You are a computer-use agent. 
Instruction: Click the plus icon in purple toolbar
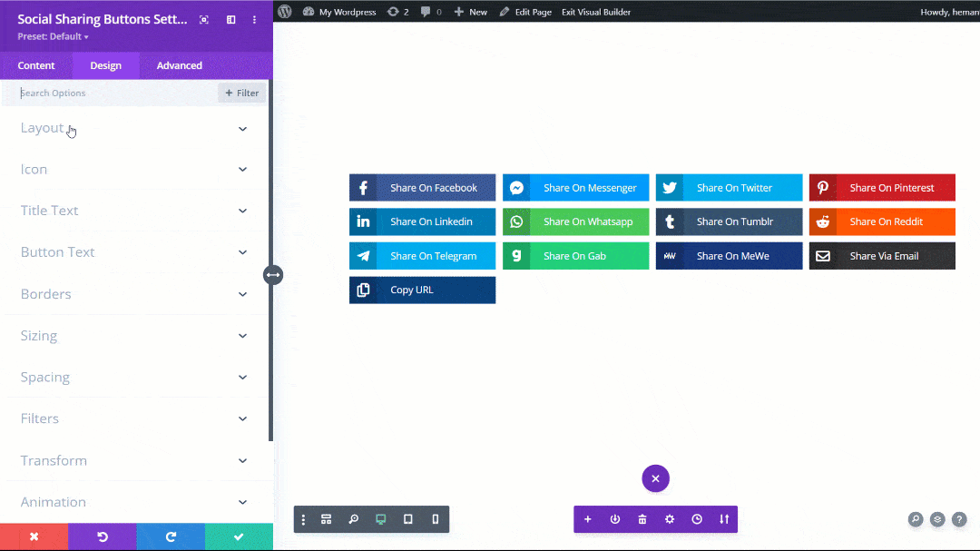click(587, 519)
